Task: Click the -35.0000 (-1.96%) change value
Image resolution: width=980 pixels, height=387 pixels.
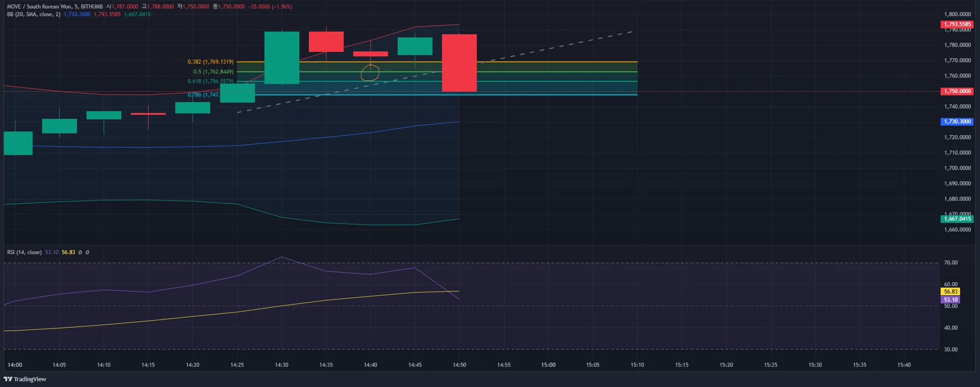Action: pyautogui.click(x=270, y=7)
